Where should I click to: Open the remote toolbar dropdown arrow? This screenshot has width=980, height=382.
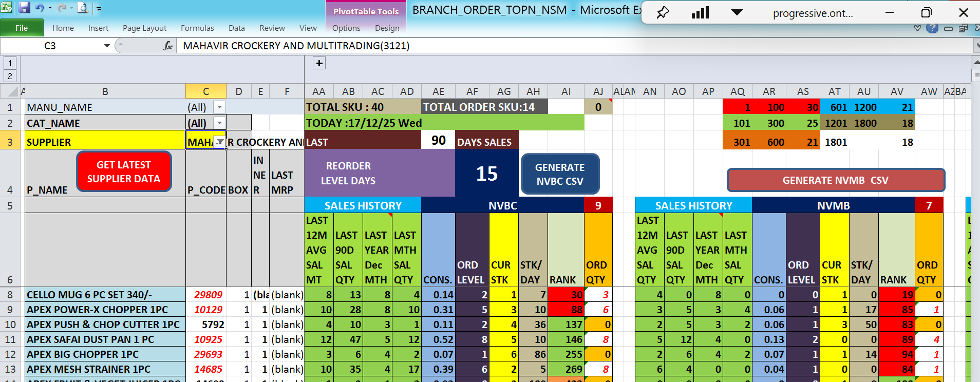pyautogui.click(x=737, y=12)
